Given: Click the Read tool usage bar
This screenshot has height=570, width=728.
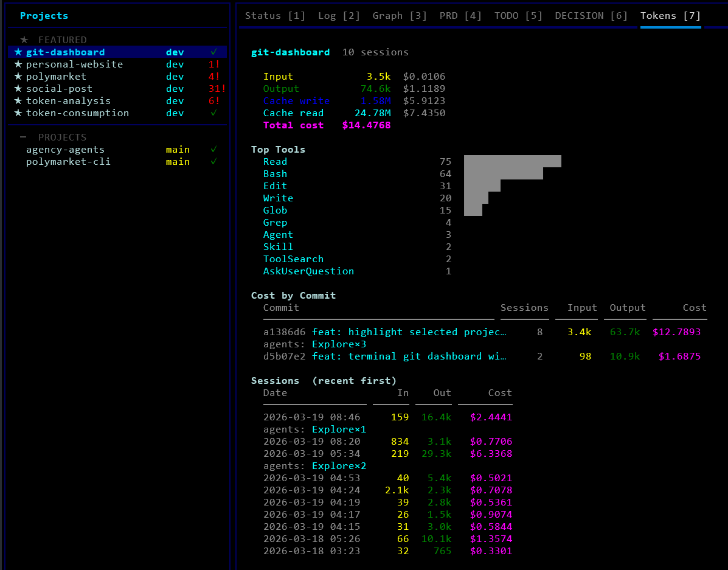Looking at the screenshot, I should (x=512, y=162).
